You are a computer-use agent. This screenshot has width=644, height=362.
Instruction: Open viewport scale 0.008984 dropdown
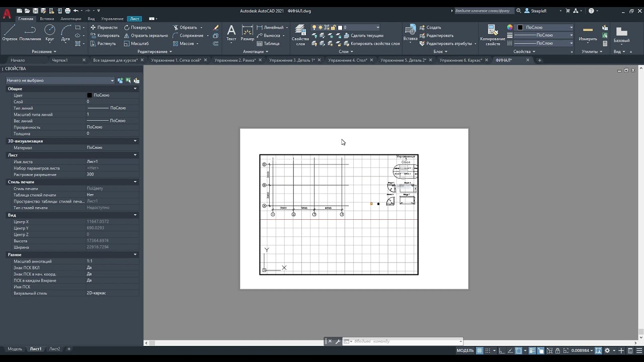(x=584, y=350)
